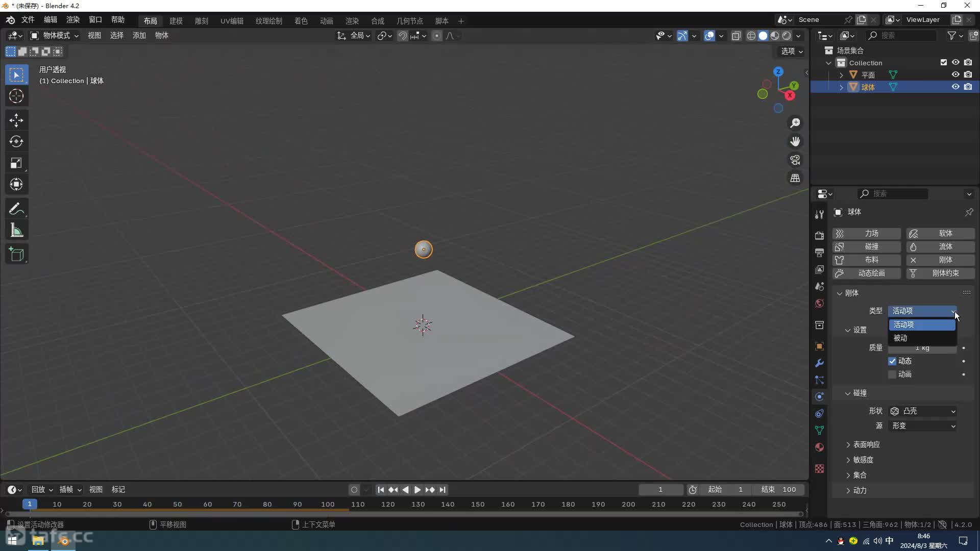The width and height of the screenshot is (980, 551).
Task: Open the Tool properties tab
Action: 819,214
